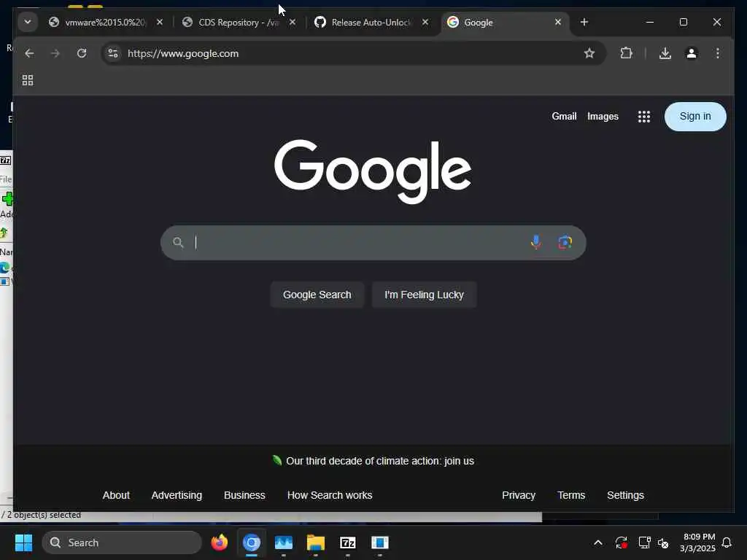Close the Google tab
Image resolution: width=747 pixels, height=560 pixels.
(x=558, y=22)
